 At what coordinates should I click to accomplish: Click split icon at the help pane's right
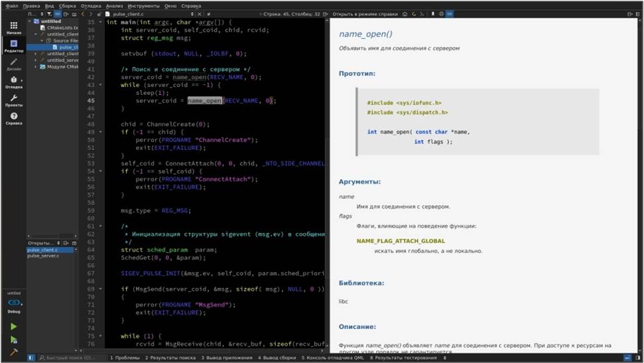click(x=629, y=14)
